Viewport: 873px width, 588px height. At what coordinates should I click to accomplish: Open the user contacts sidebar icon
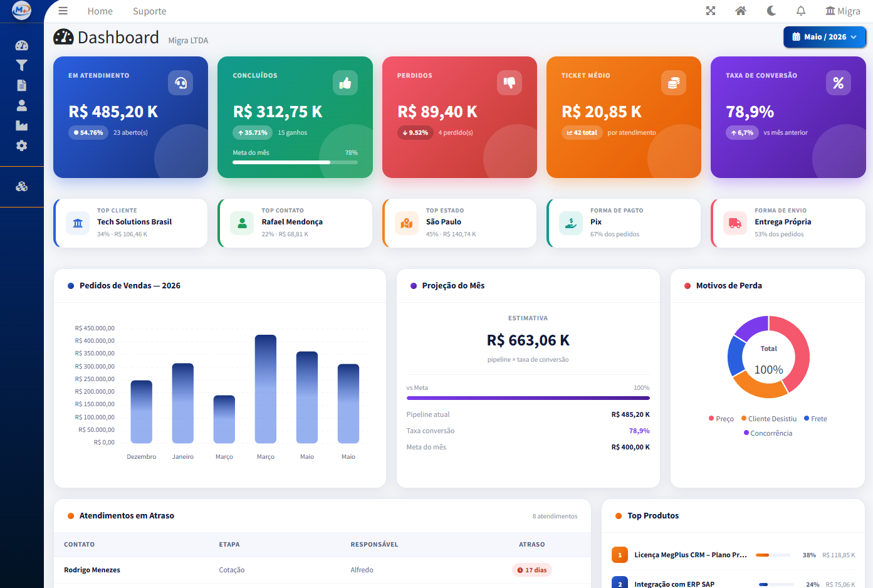tap(22, 105)
